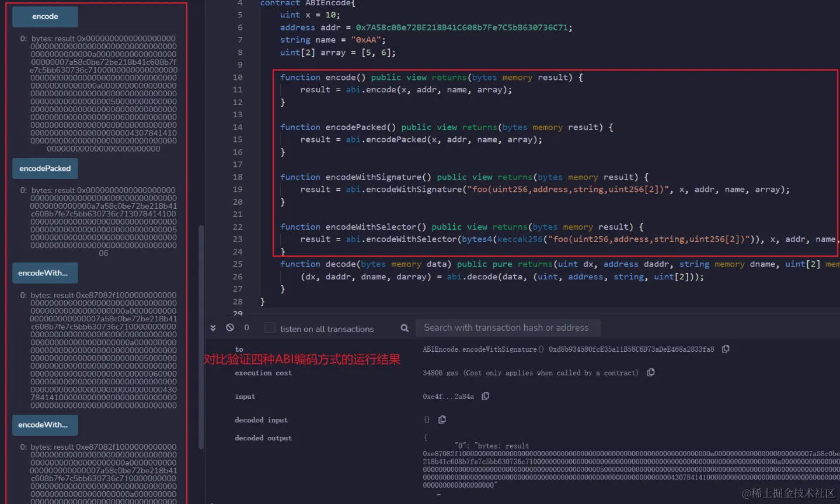The width and height of the screenshot is (840, 504).
Task: Click the magnifier search icon in terminal bar
Action: coord(405,328)
